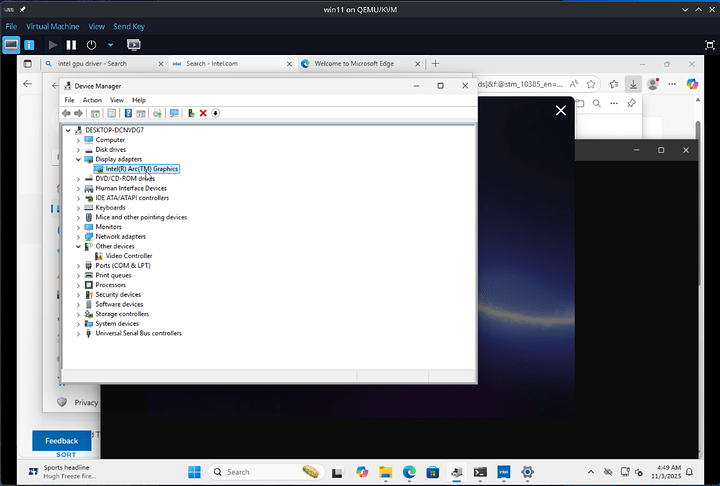Open the Settings gear on the taskbar
Screen dimensions: 720x486
coord(527,472)
